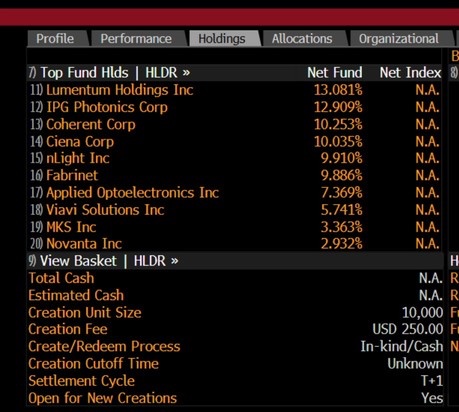Image resolution: width=459 pixels, height=412 pixels.
Task: Select Lumentum Holdings Inc holding
Action: [x=120, y=90]
